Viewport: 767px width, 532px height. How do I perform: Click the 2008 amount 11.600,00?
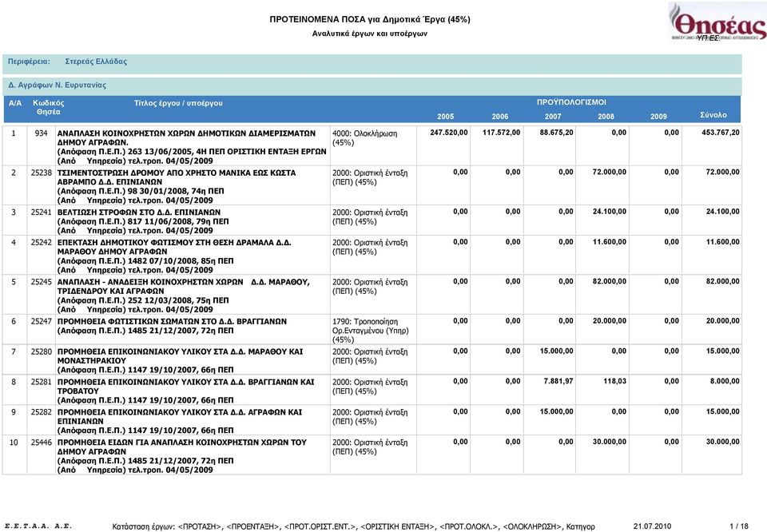point(609,242)
